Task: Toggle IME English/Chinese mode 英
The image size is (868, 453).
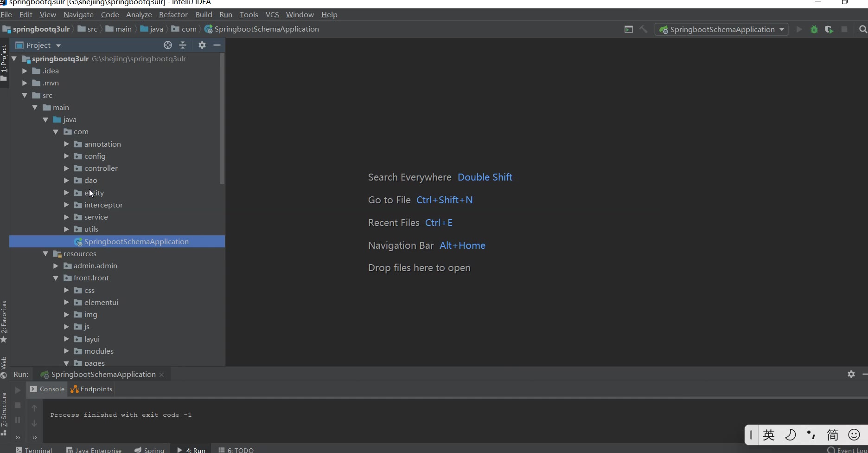Action: pos(769,435)
